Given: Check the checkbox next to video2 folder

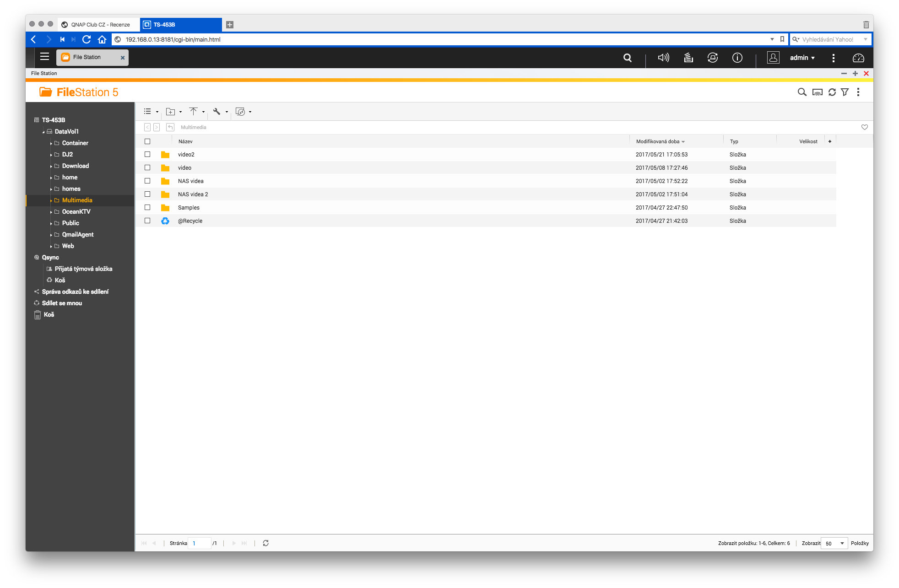Looking at the screenshot, I should [147, 154].
